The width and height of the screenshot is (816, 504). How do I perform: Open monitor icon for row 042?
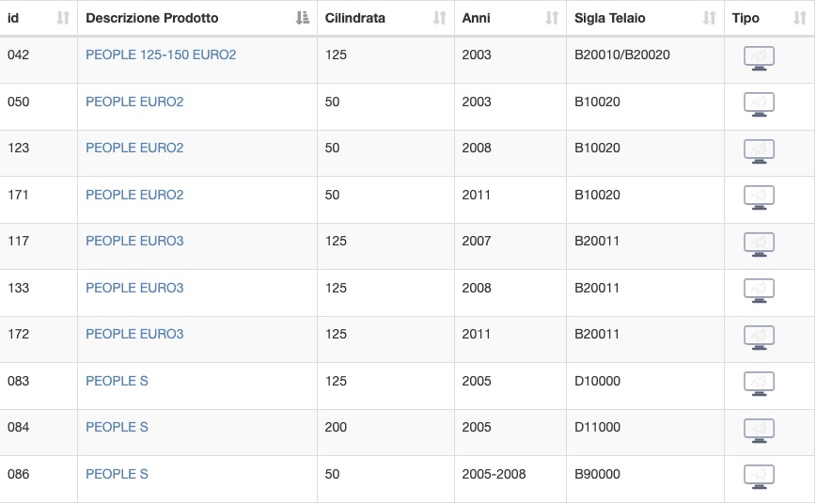759,58
